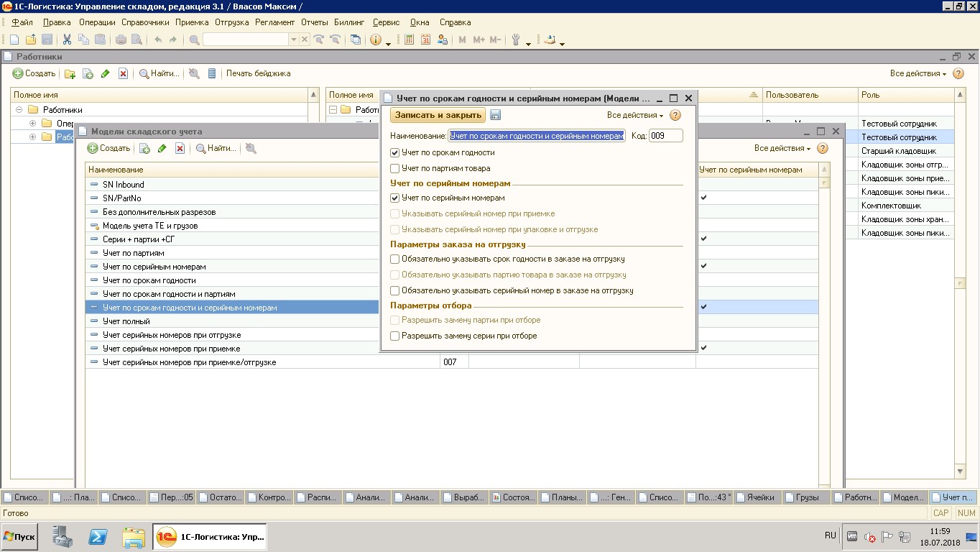Click the Print icon in main toolbar

(121, 40)
